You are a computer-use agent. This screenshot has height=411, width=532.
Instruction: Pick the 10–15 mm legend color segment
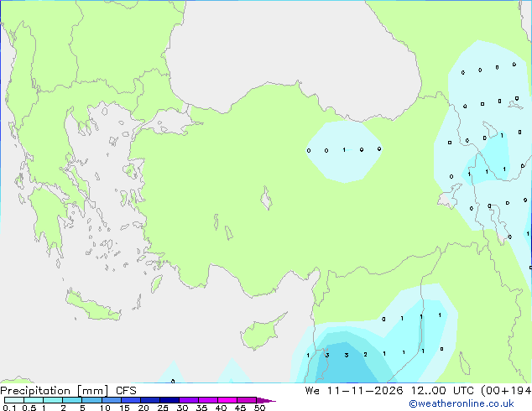tap(111, 400)
